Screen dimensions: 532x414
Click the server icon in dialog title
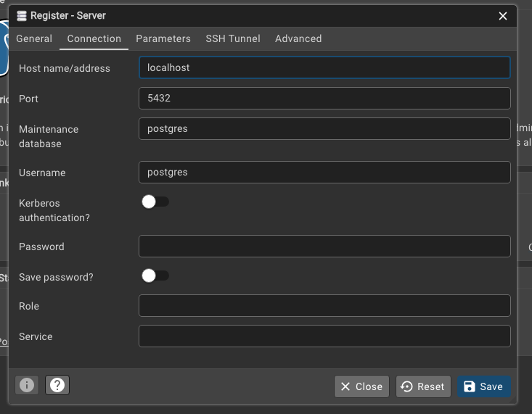click(21, 15)
